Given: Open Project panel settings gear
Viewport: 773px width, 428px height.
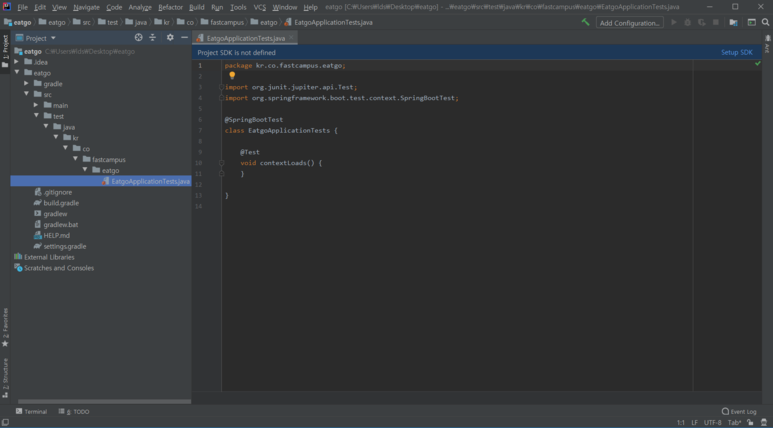Looking at the screenshot, I should point(170,38).
